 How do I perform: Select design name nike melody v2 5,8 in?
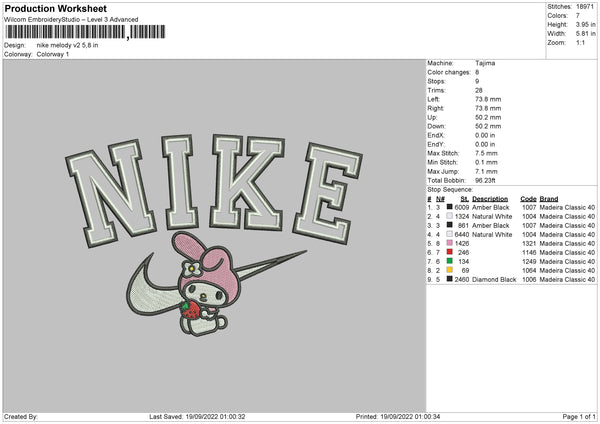pos(67,45)
